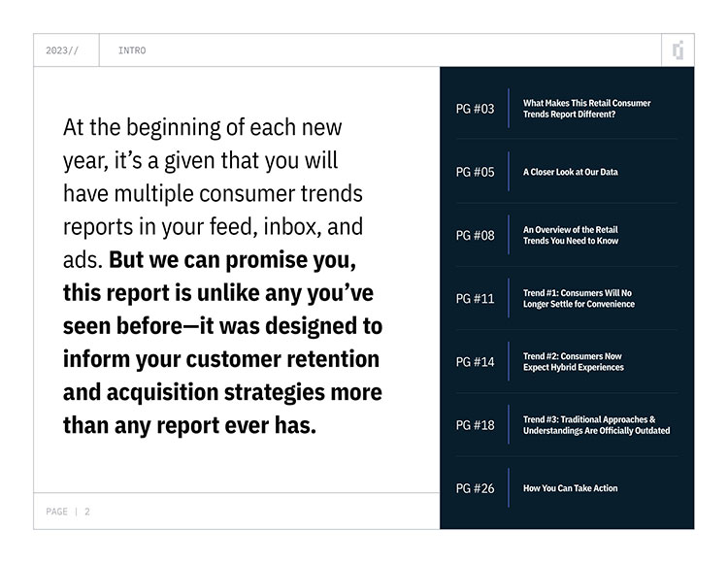Click the PG #05 page number

[475, 172]
